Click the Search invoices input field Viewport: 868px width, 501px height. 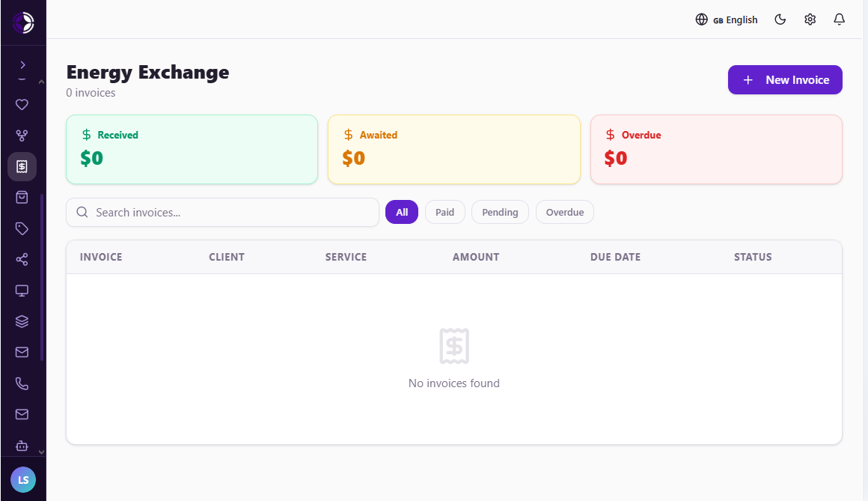pyautogui.click(x=222, y=212)
